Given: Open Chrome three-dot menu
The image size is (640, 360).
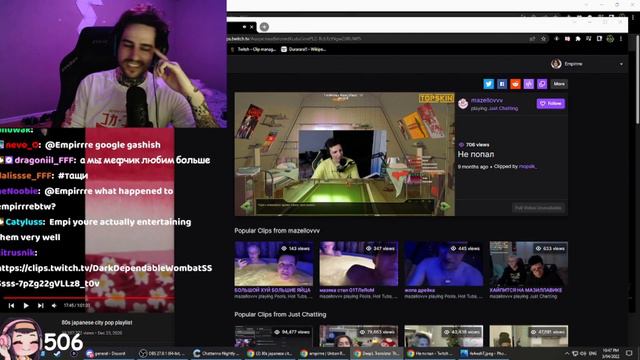Looking at the screenshot, I should click(x=621, y=39).
